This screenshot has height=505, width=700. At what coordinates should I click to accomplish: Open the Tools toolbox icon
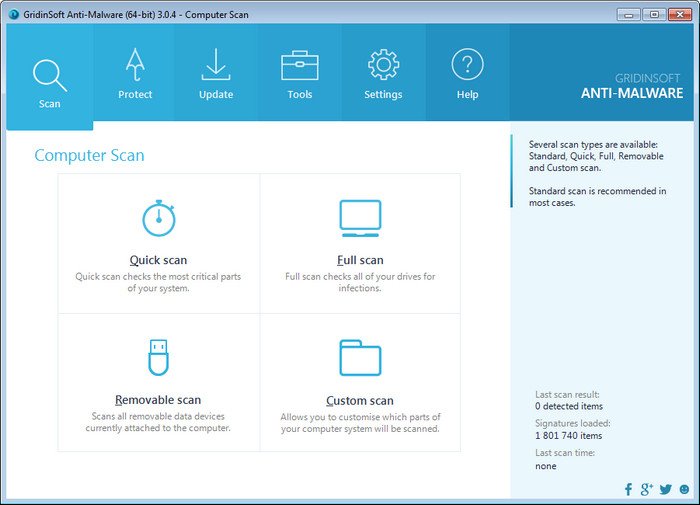click(x=300, y=65)
